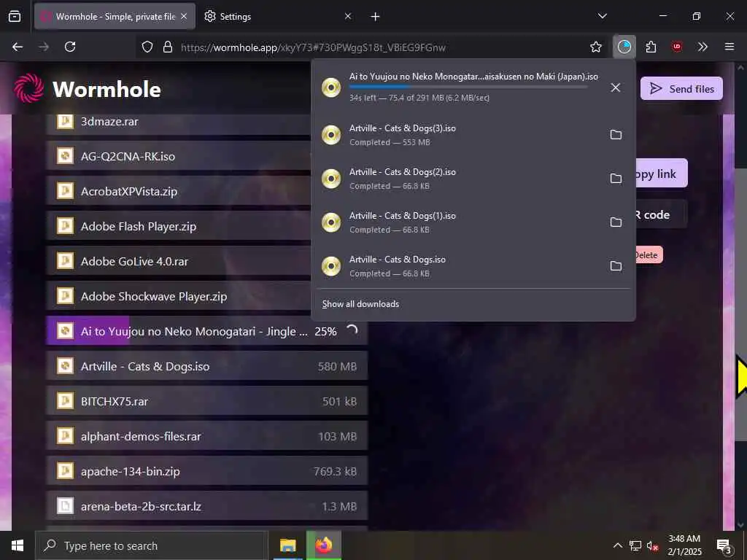Download BITCHX75.rar from the list
Screen dimensions: 747x560
206,402
